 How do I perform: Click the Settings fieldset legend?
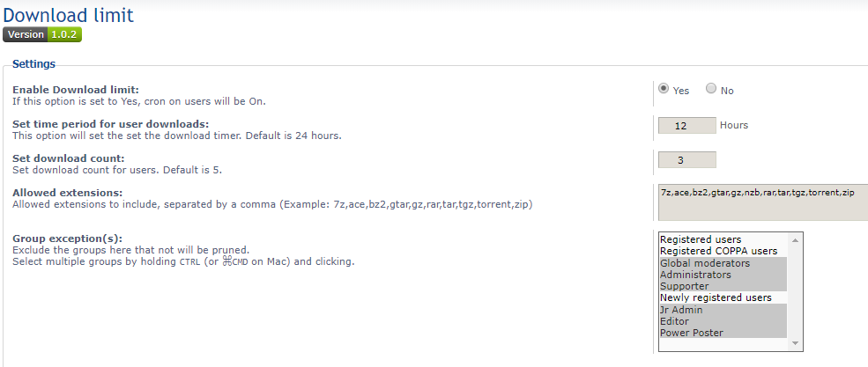pyautogui.click(x=33, y=64)
